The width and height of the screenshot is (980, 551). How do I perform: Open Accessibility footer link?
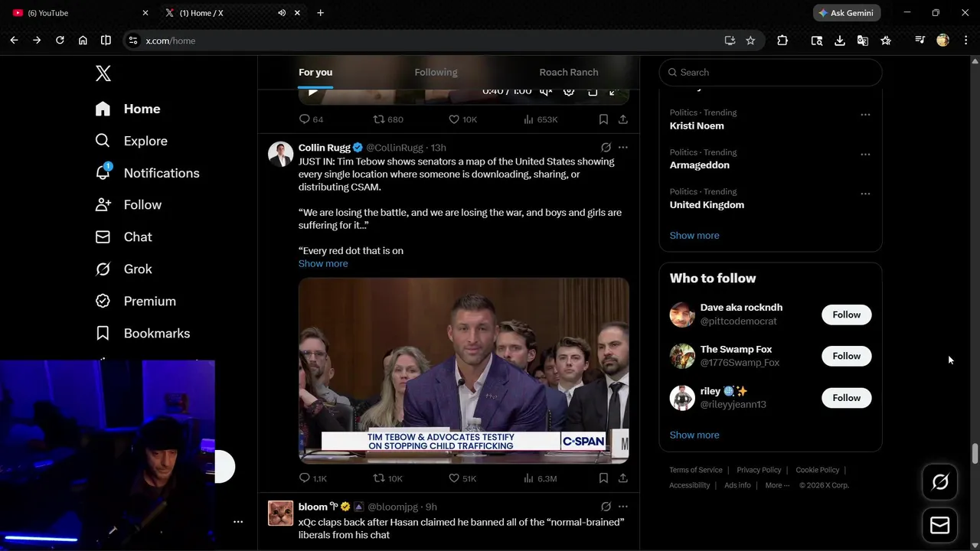[x=690, y=485]
